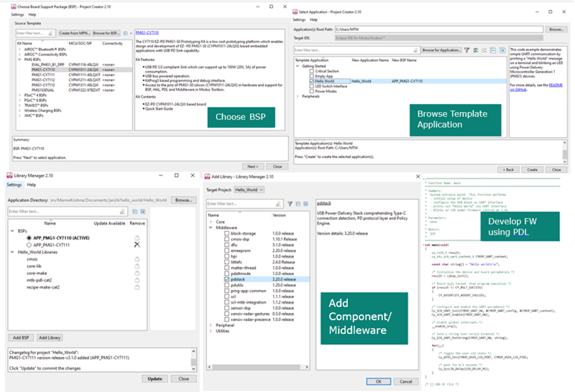Click the expand-all icon in Library Manager
Screen dimensions: 575x392
coord(143,211)
